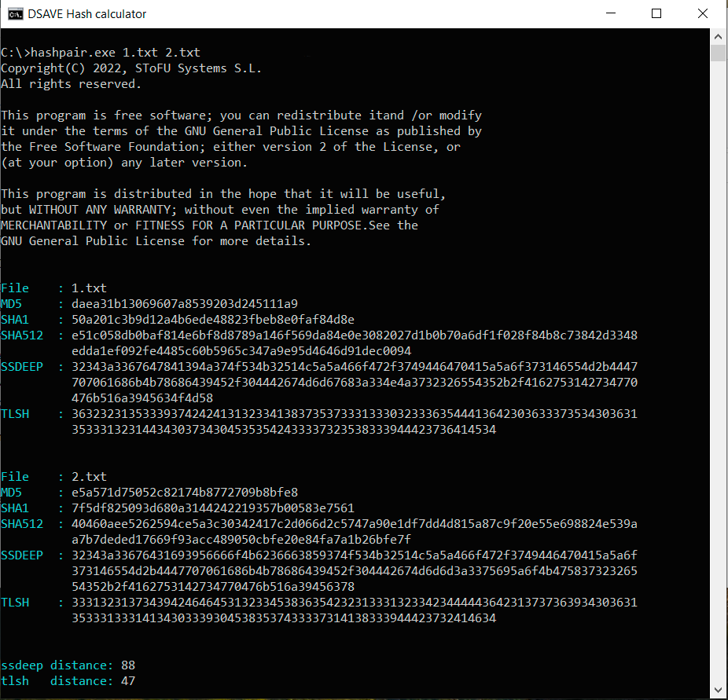Click the console icon in the title bar
Viewport: 728px width, 700px height.
[14, 13]
